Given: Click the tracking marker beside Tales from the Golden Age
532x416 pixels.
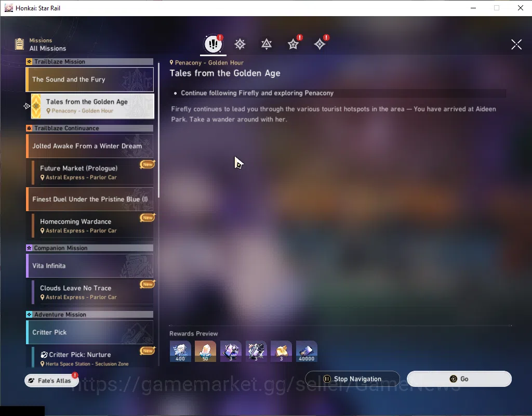Looking at the screenshot, I should click(27, 106).
